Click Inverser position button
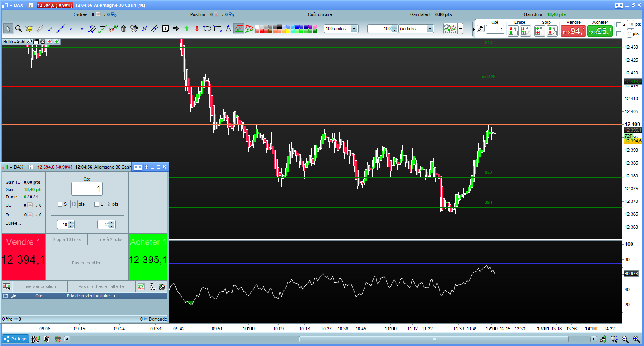 click(39, 286)
